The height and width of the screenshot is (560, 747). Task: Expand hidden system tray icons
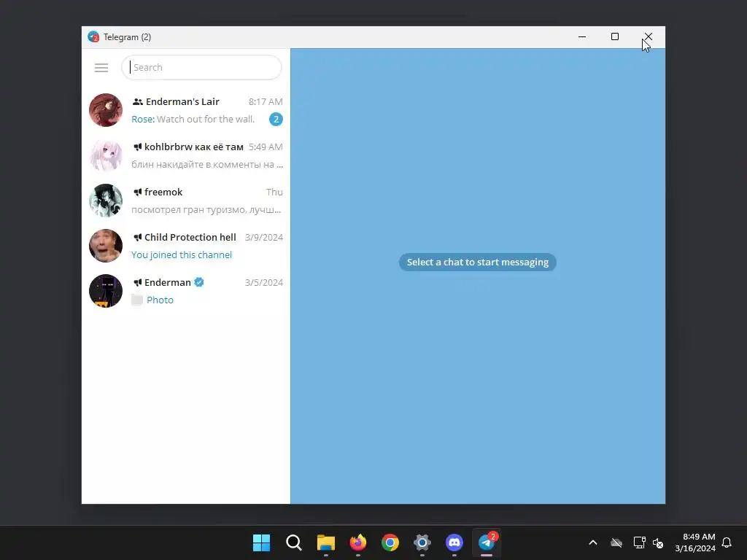coord(593,542)
